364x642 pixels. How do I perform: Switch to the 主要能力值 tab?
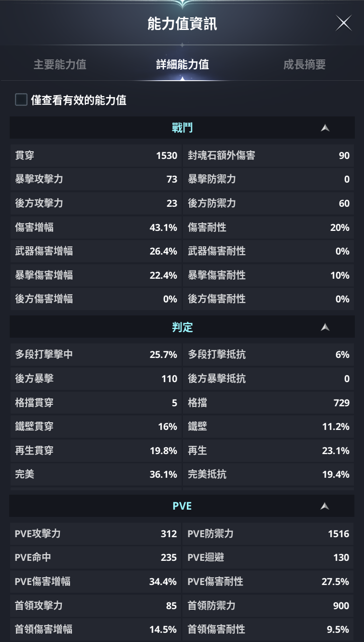(x=60, y=65)
